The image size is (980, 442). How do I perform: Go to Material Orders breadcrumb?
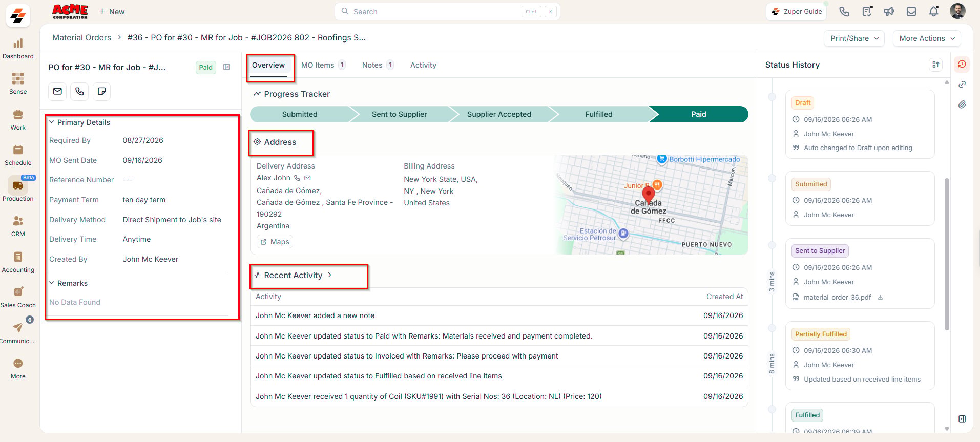pyautogui.click(x=81, y=38)
